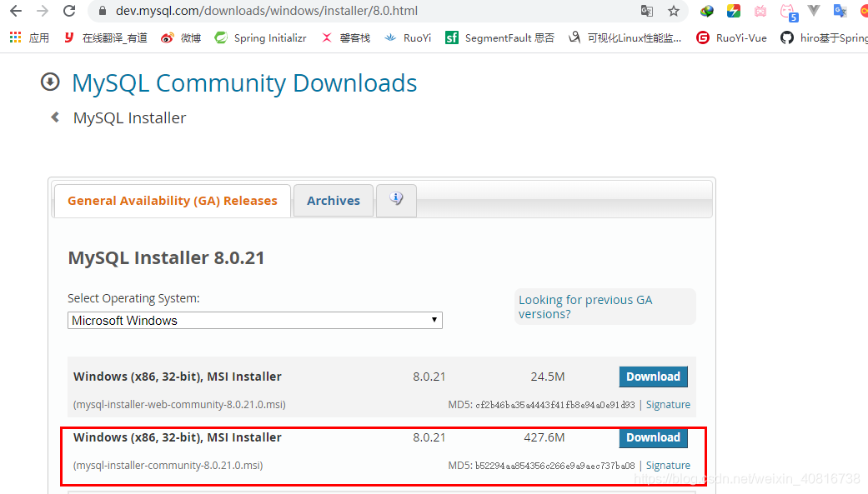Click the 24.5M file size value

(x=548, y=377)
